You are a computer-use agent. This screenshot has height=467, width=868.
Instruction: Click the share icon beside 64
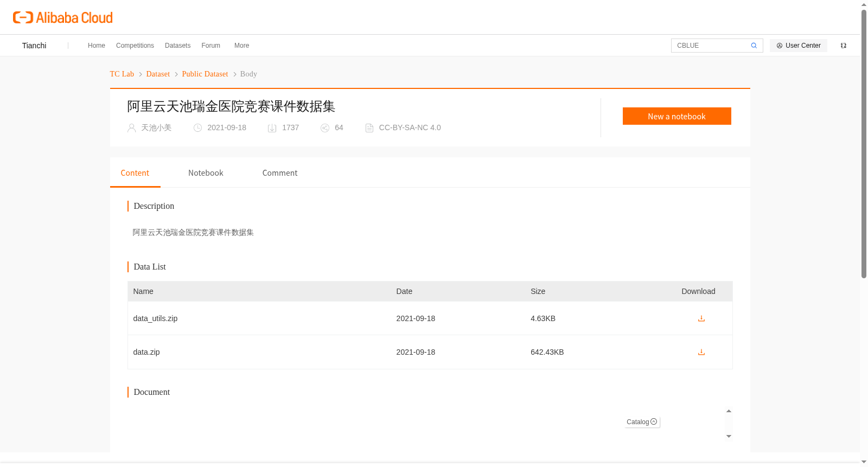pyautogui.click(x=325, y=128)
